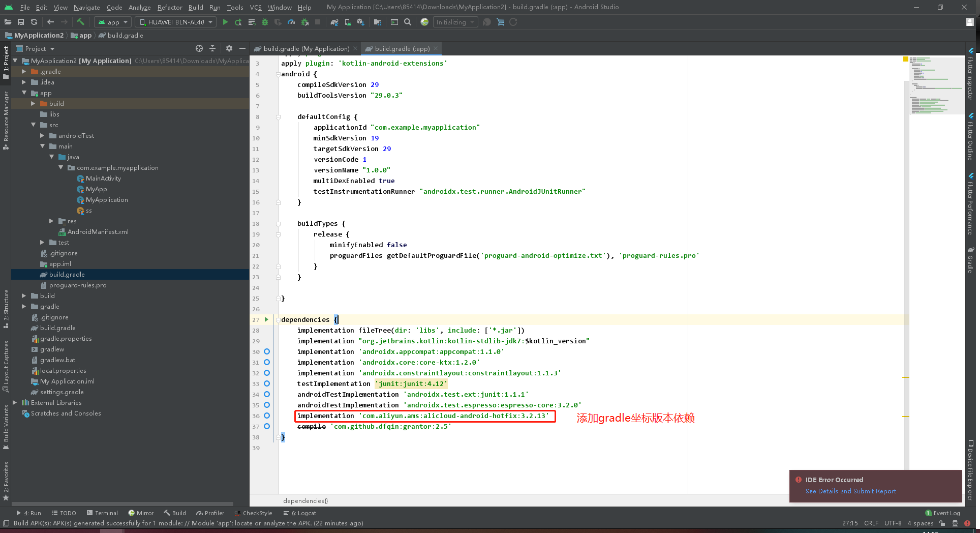The height and width of the screenshot is (533, 980).
Task: Open the Refactor menu
Action: (170, 7)
